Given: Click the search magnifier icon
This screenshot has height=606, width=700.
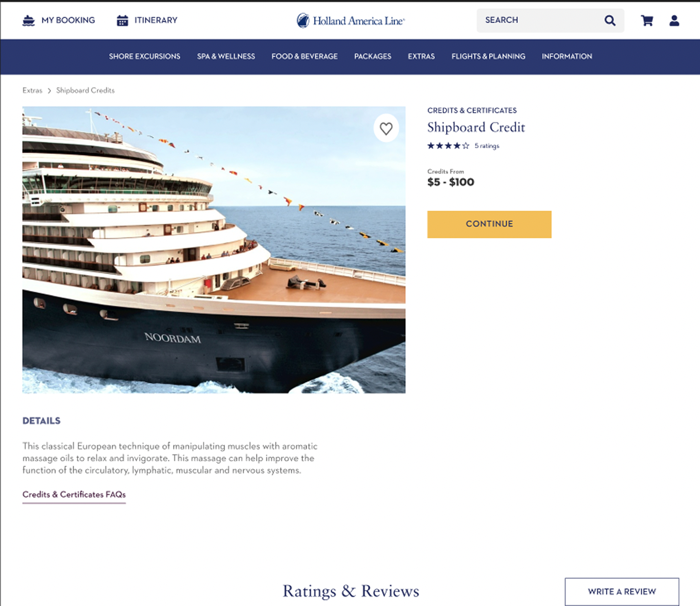Looking at the screenshot, I should (610, 21).
